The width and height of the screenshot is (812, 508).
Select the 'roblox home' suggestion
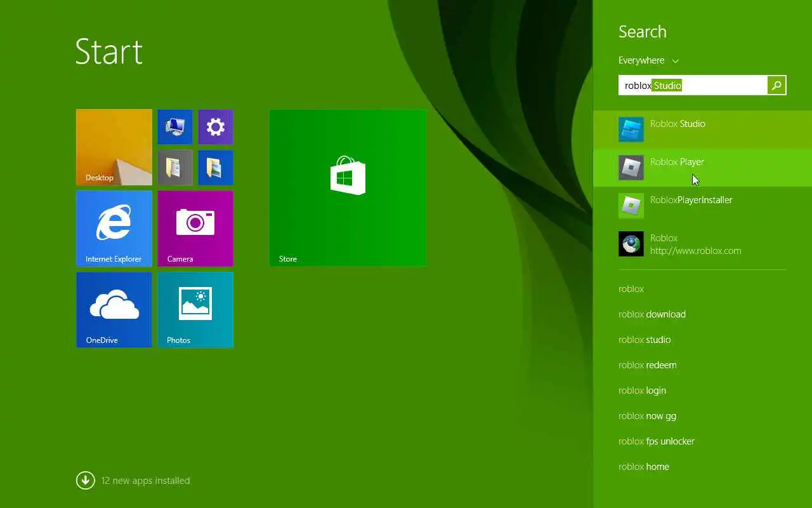644,467
